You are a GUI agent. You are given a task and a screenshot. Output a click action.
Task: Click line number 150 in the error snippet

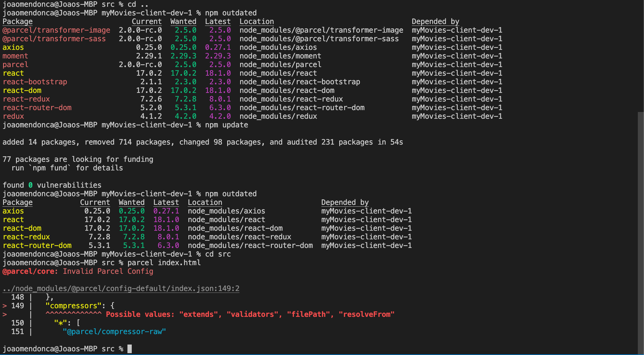coord(18,323)
